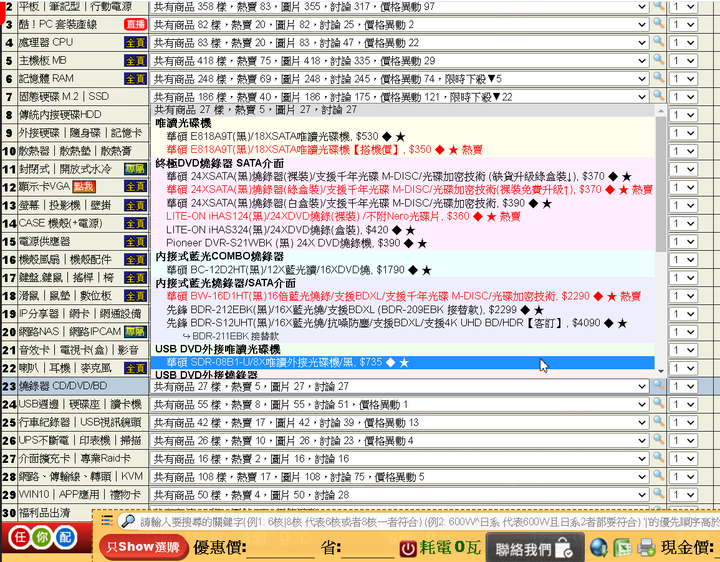This screenshot has width=720, height=562.
Task: Open quantity dropdown for 音效卡 電視卡 row
Action: [683, 350]
